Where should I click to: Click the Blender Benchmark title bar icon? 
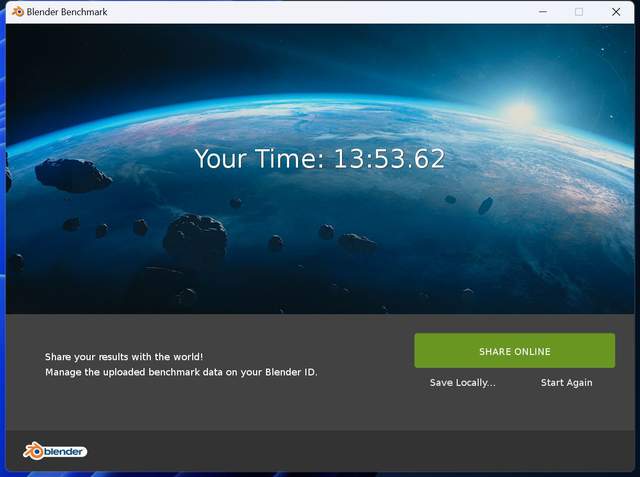[18, 12]
